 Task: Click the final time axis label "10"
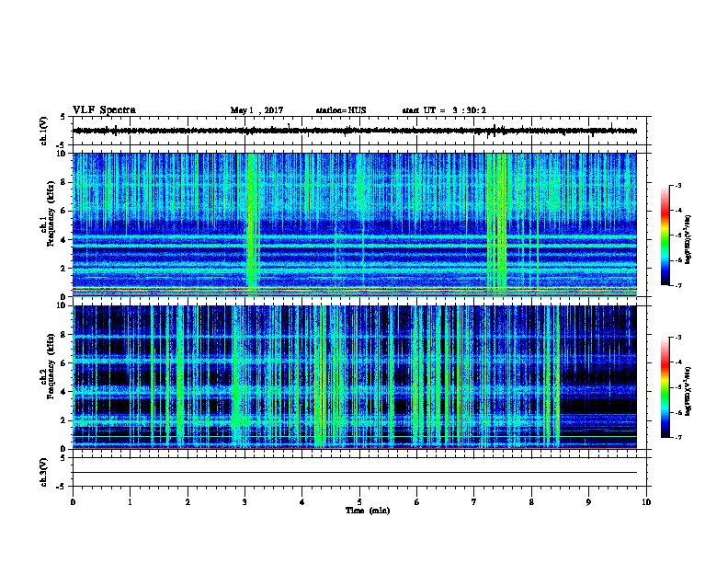pos(646,501)
